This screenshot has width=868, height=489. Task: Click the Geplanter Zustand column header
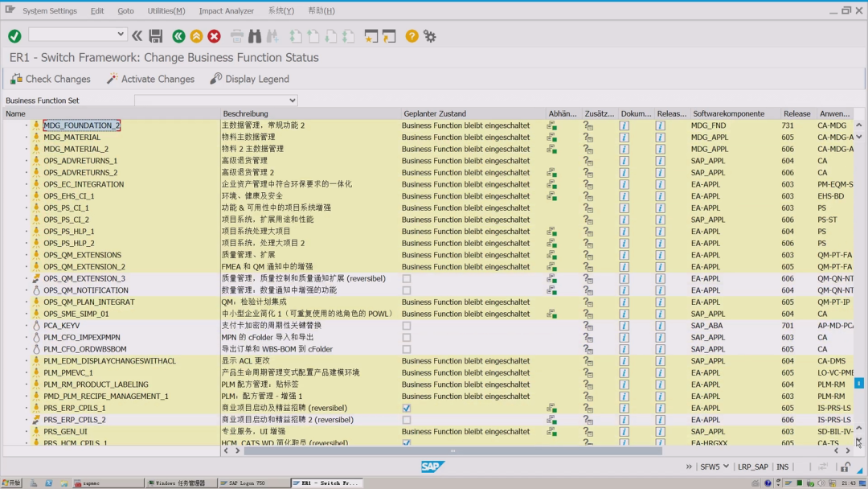click(473, 113)
